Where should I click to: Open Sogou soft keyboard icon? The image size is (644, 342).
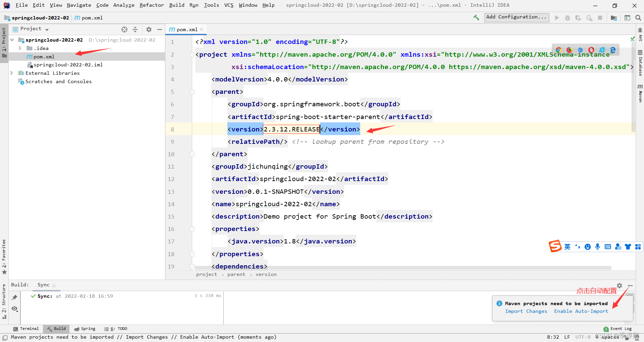click(x=607, y=247)
